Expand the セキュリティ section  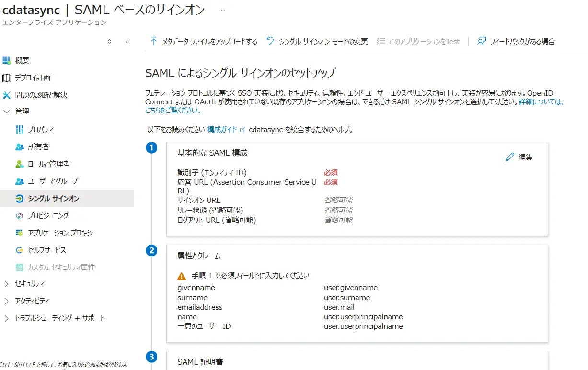pyautogui.click(x=7, y=284)
